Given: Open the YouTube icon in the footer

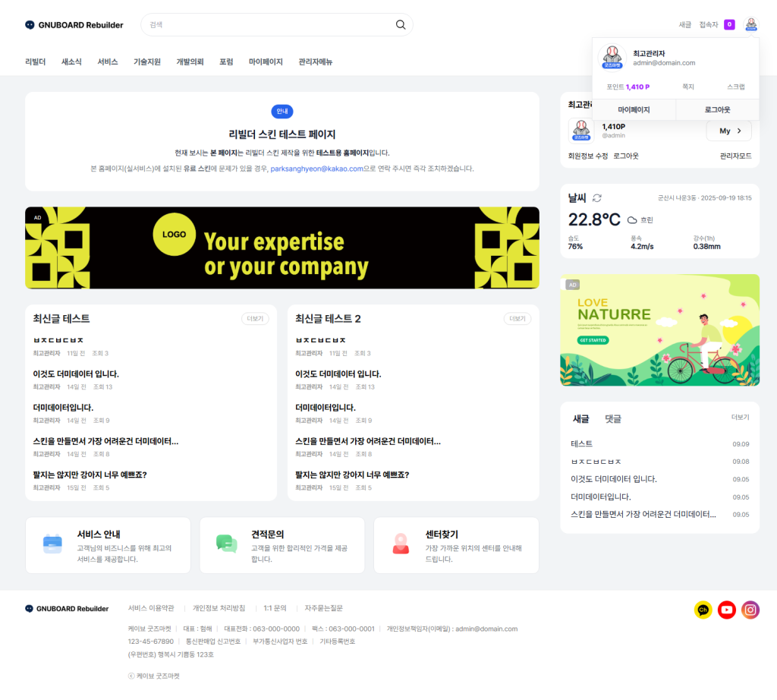Looking at the screenshot, I should tap(726, 610).
